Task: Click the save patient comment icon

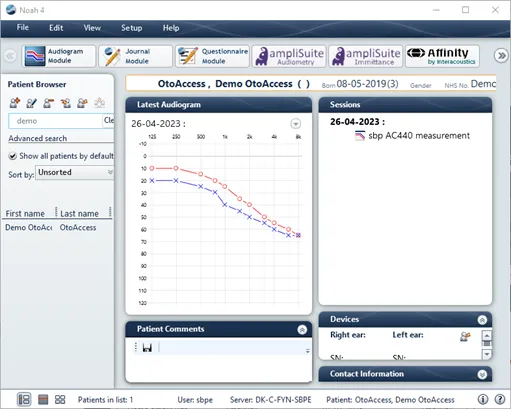Action: tap(147, 348)
